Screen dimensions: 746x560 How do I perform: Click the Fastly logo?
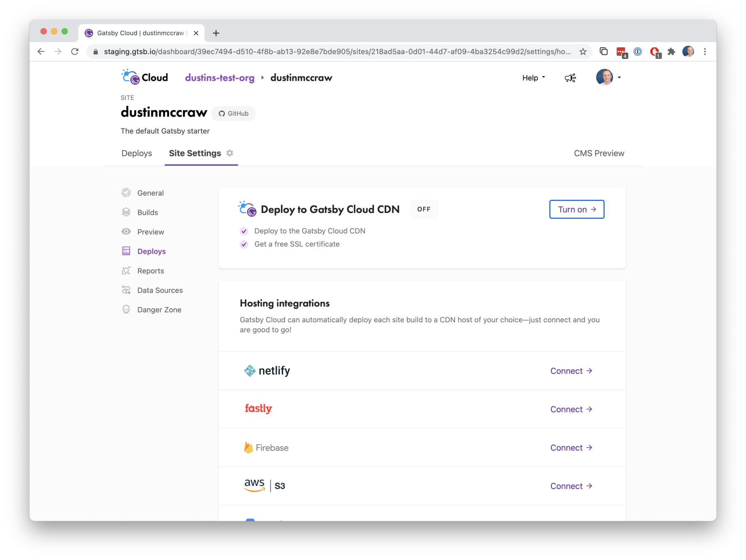258,409
